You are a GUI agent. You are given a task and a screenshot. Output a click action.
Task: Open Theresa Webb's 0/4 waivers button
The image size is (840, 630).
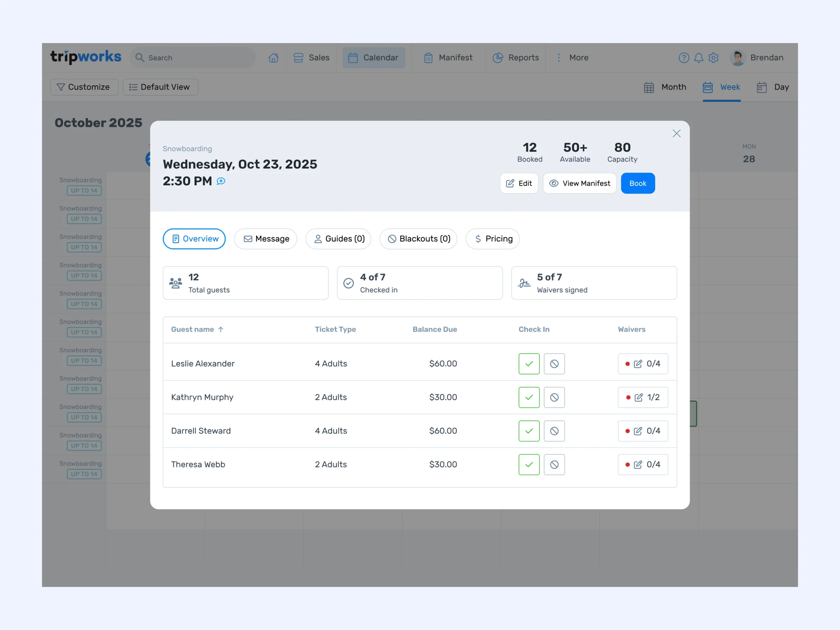point(642,464)
